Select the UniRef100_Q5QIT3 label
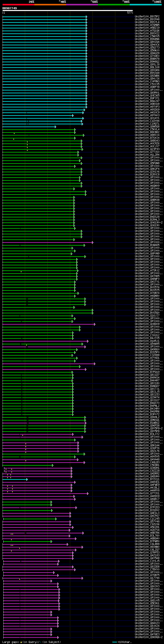The width and height of the screenshot is (164, 644). click(x=147, y=47)
